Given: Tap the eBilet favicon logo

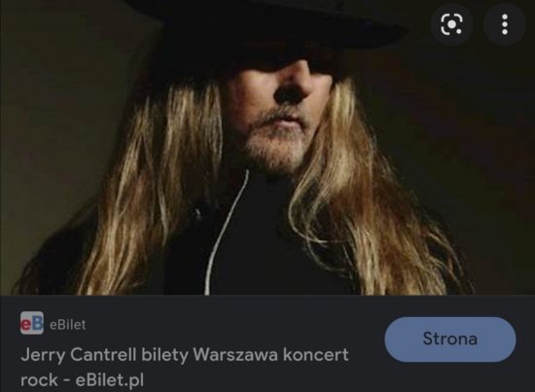Looking at the screenshot, I should pos(32,323).
